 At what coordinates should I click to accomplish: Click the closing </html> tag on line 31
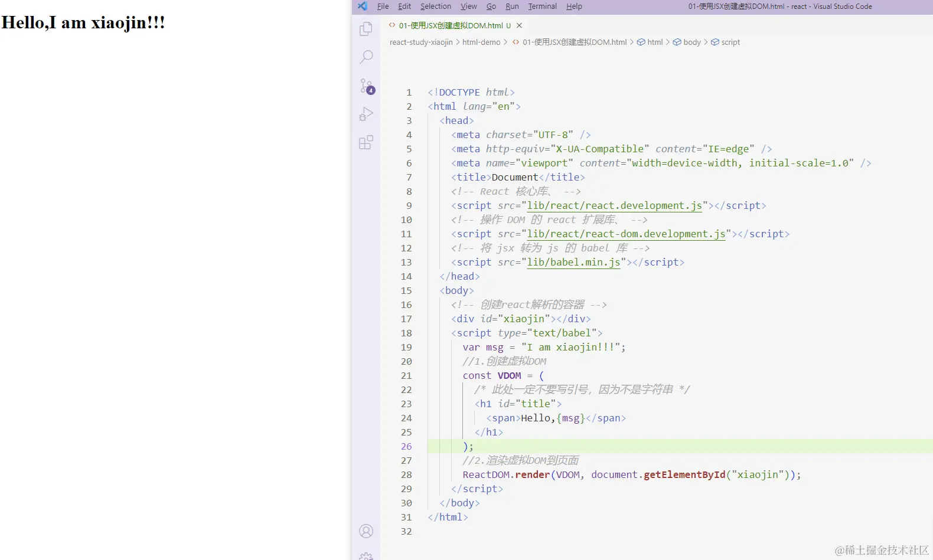tap(448, 517)
